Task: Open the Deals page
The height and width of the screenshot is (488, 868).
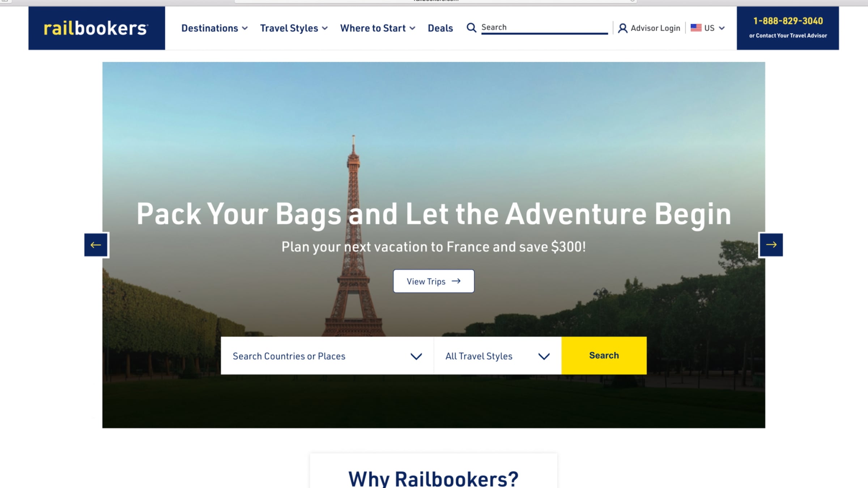Action: click(440, 28)
